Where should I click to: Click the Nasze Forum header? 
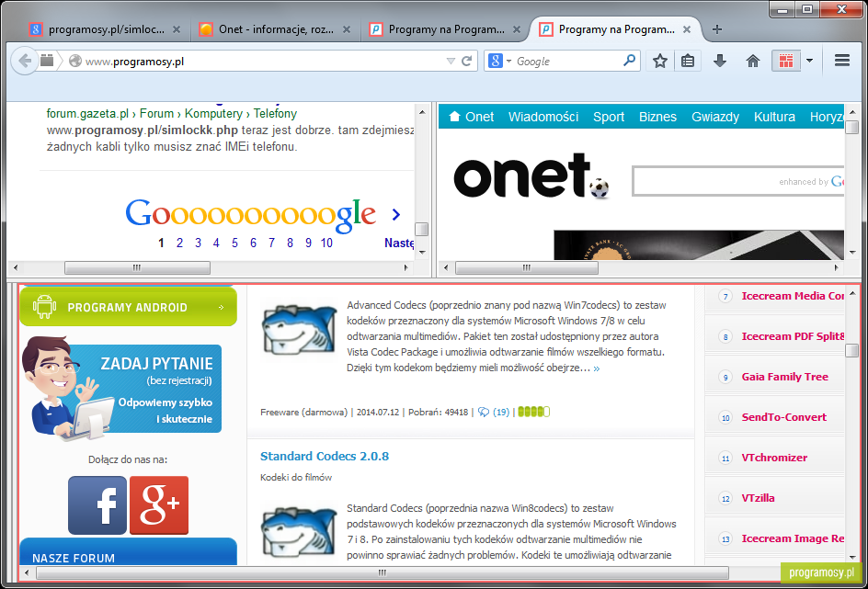click(129, 552)
